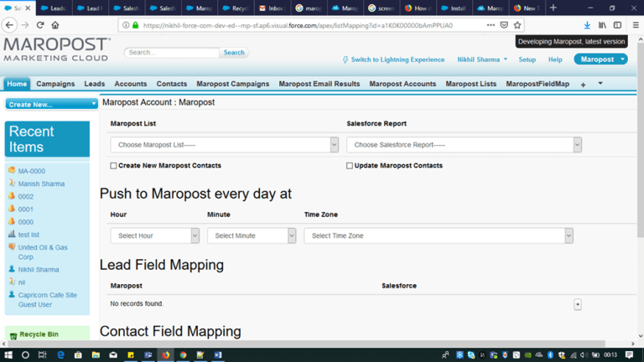
Task: Check Create New Maropost Contacts
Action: pos(113,165)
